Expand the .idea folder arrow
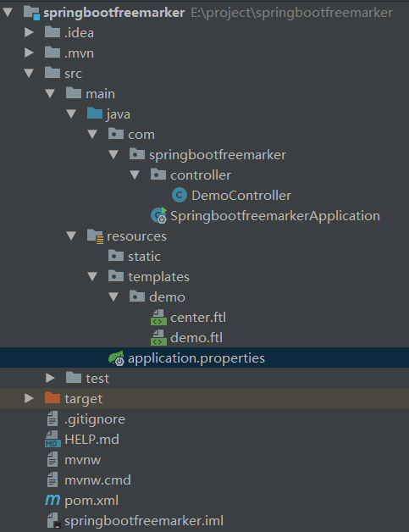 coord(29,32)
